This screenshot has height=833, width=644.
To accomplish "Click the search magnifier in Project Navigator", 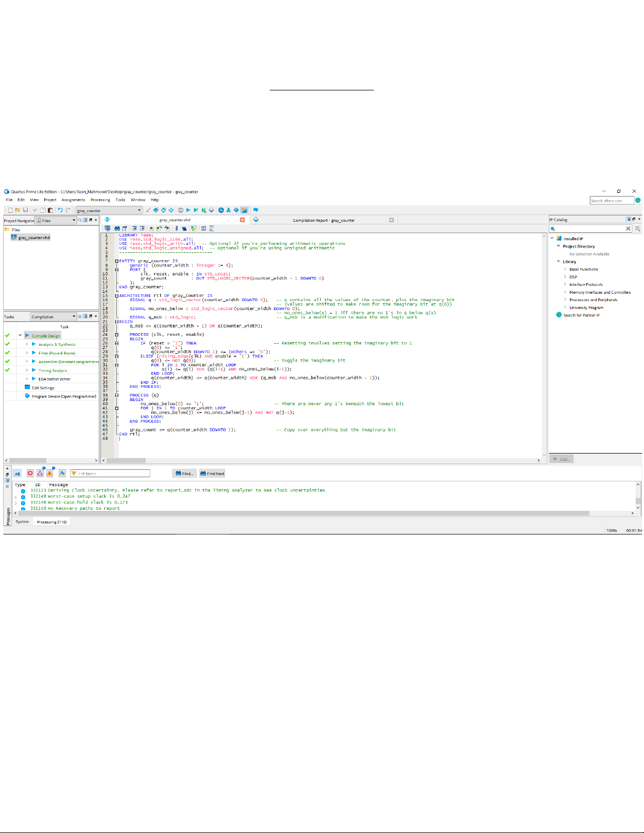I will pyautogui.click(x=79, y=220).
